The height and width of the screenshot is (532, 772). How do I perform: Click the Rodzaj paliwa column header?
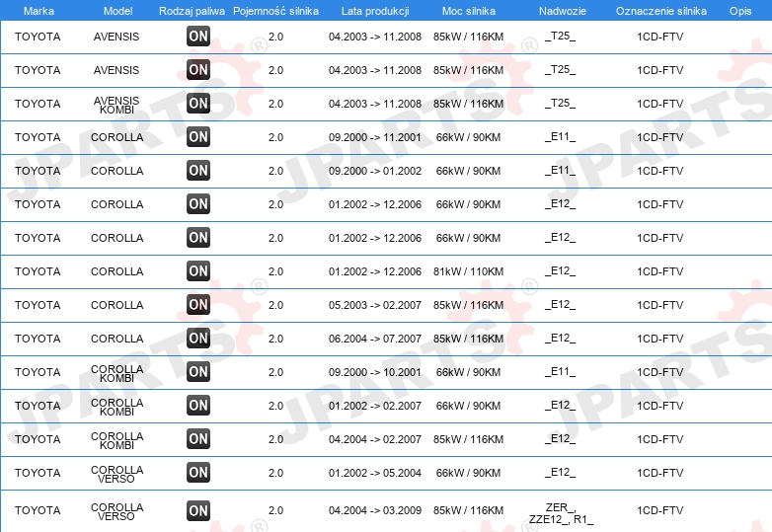193,11
